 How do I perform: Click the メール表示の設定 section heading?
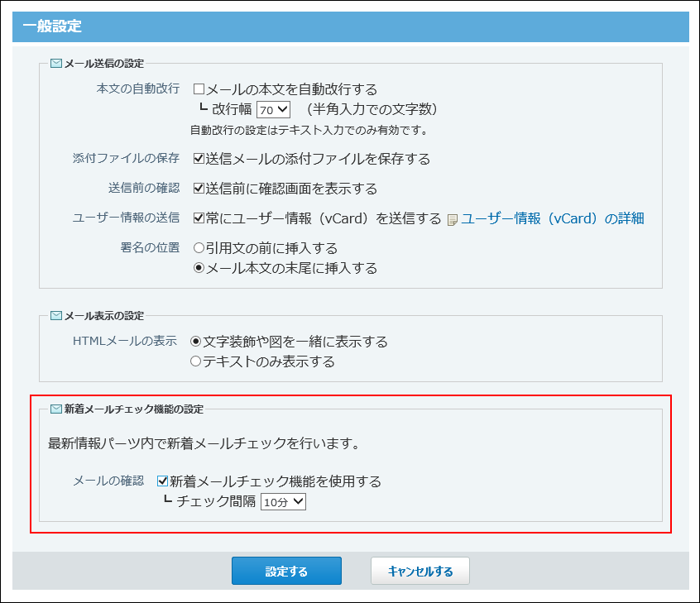coord(104,315)
